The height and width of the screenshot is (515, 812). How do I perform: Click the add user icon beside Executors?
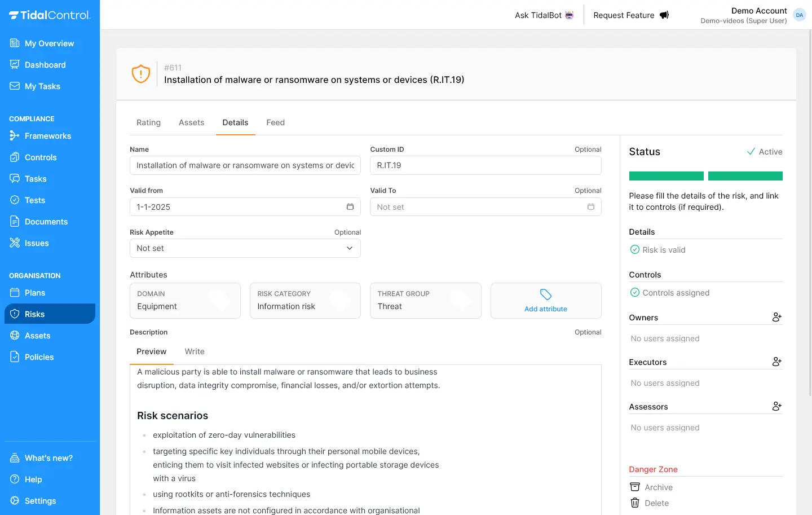coord(776,362)
